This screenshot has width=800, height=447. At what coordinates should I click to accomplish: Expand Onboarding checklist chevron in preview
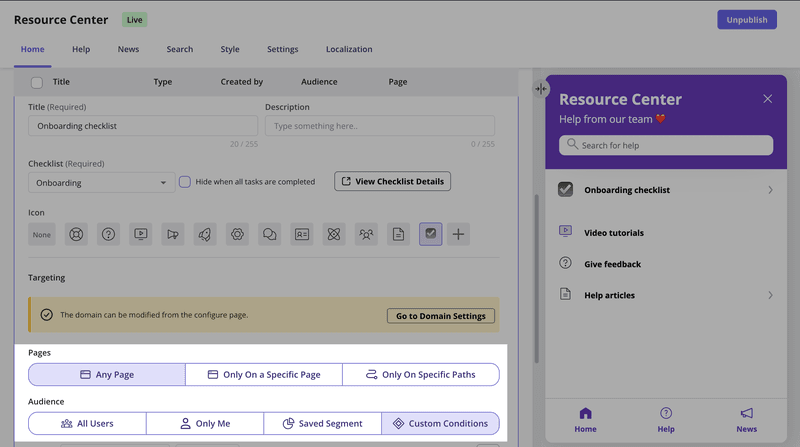tap(770, 190)
